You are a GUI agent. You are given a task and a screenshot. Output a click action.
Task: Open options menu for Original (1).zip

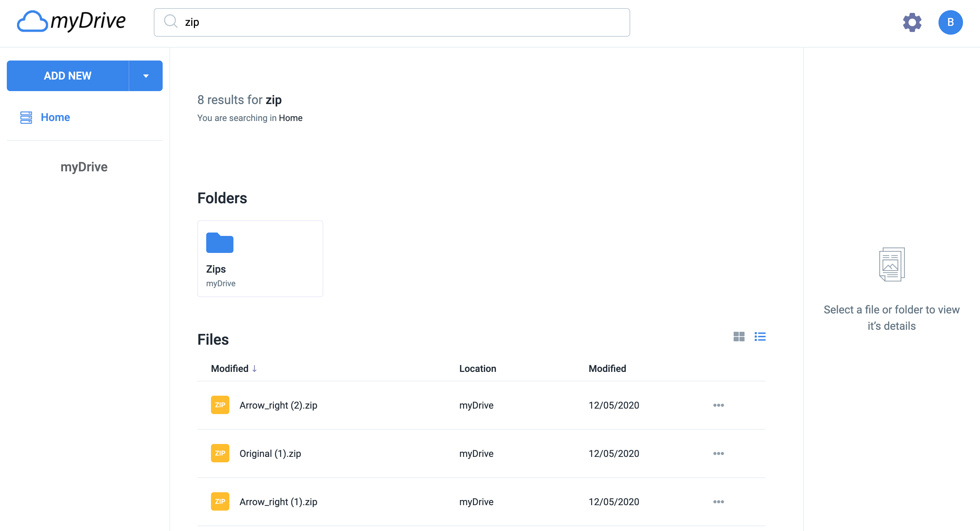pyautogui.click(x=718, y=453)
